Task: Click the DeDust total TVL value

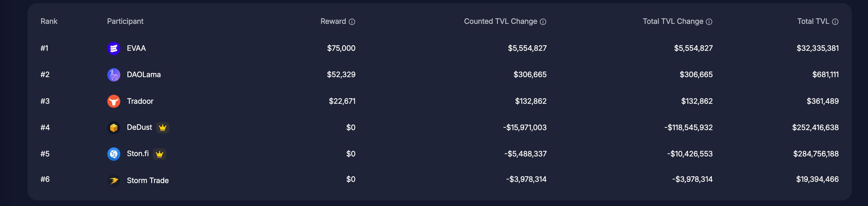Action: (x=815, y=128)
